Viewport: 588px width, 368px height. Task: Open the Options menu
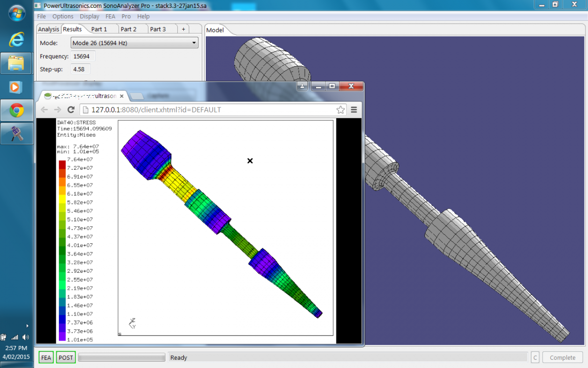pos(63,16)
